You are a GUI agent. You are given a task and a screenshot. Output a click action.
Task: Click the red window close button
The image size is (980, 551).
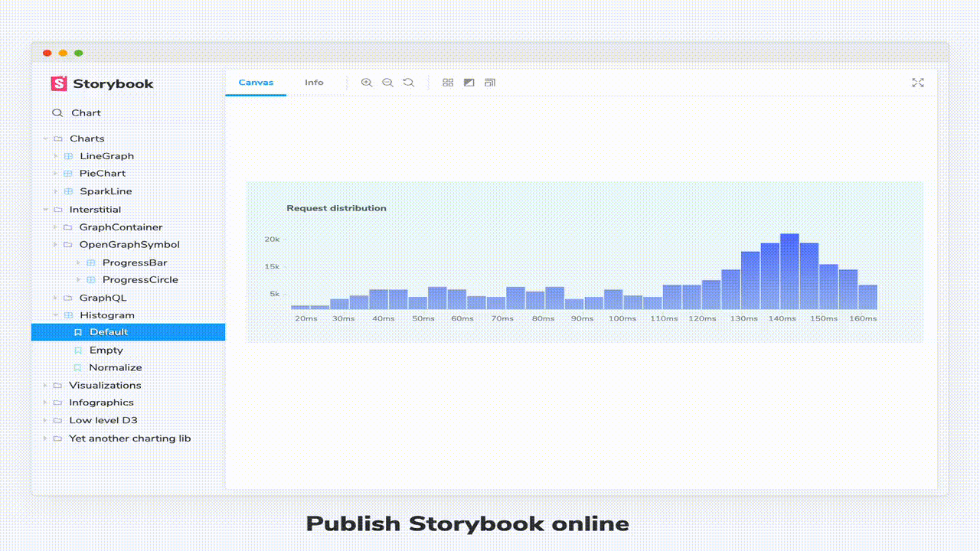pos(47,53)
